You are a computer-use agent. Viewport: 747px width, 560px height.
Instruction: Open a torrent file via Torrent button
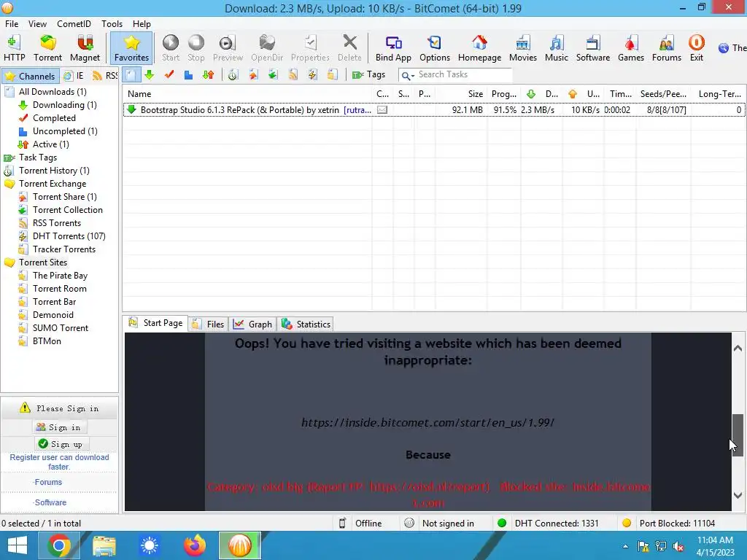pyautogui.click(x=47, y=48)
